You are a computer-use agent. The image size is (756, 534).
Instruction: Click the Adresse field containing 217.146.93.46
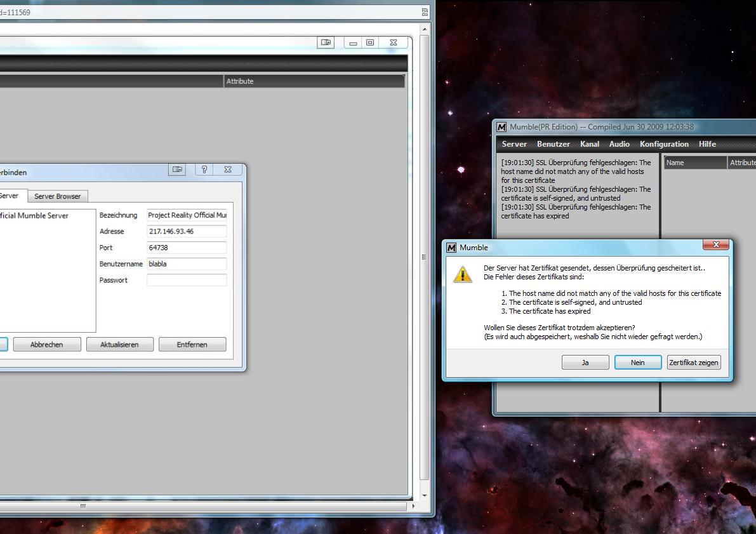(x=187, y=232)
